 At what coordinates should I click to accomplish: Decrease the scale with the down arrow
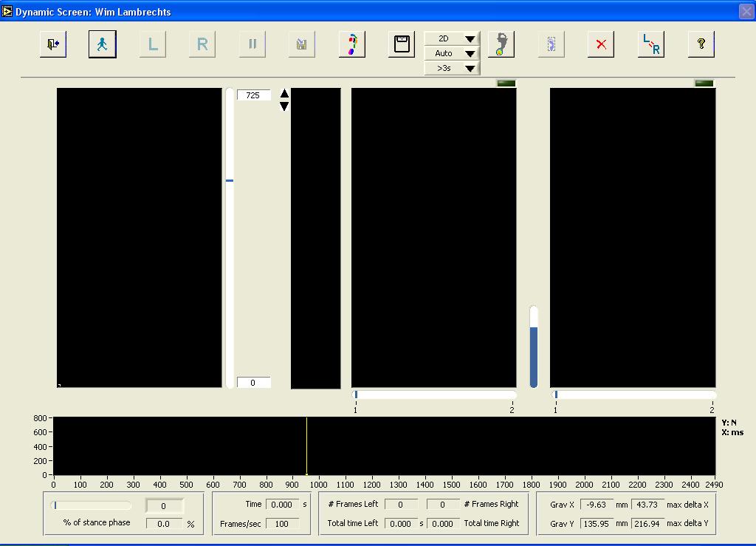(284, 106)
